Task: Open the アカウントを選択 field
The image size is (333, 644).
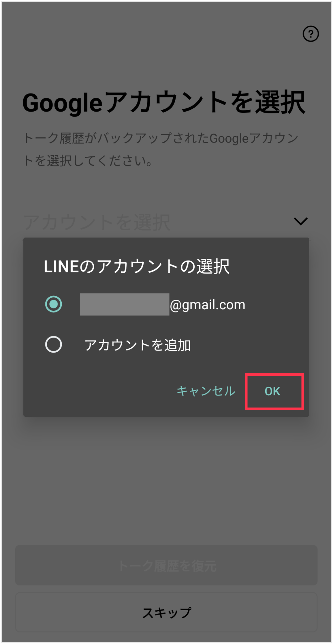Action: [x=166, y=222]
